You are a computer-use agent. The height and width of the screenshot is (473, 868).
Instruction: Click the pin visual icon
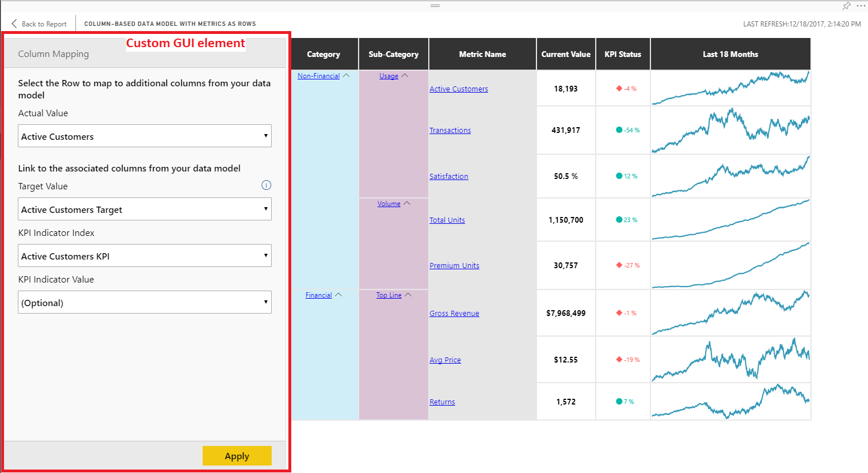[x=846, y=6]
